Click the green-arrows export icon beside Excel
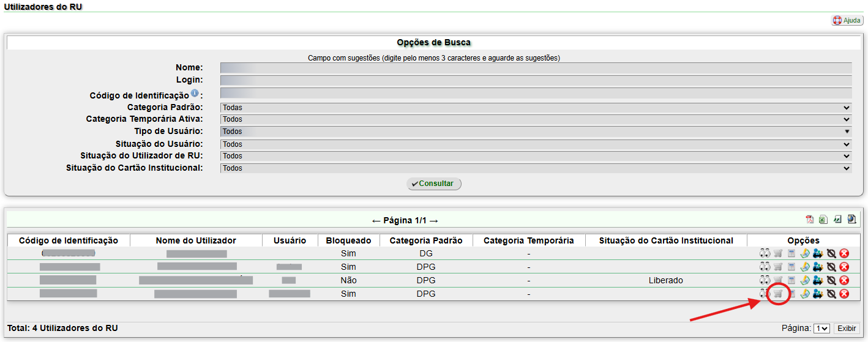 [837, 220]
